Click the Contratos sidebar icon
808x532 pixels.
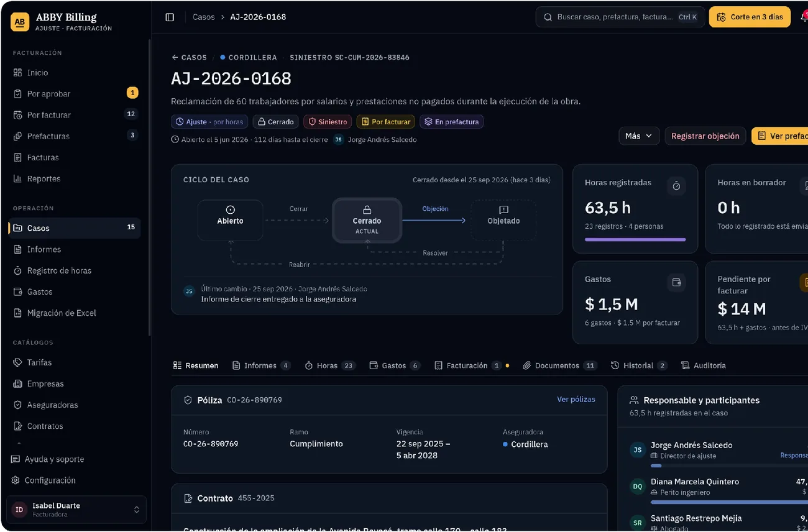[17, 426]
